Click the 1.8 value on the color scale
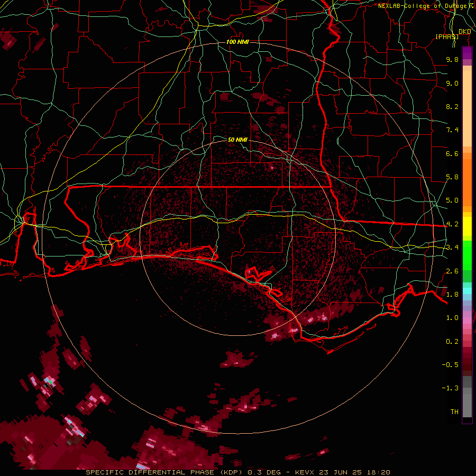The height and width of the screenshot is (476, 476). 452,295
